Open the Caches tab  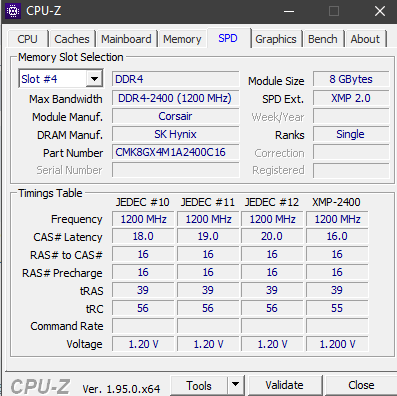tap(72, 39)
